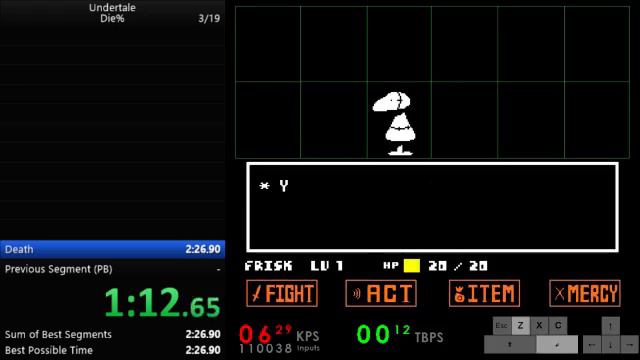
Task: Click the battle dialogue text box
Action: [432, 207]
